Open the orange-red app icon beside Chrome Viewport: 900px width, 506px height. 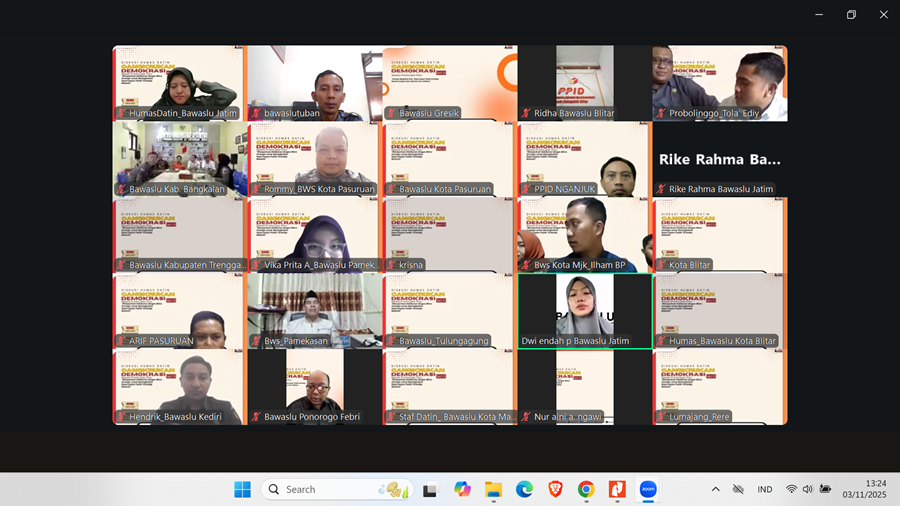(x=617, y=489)
